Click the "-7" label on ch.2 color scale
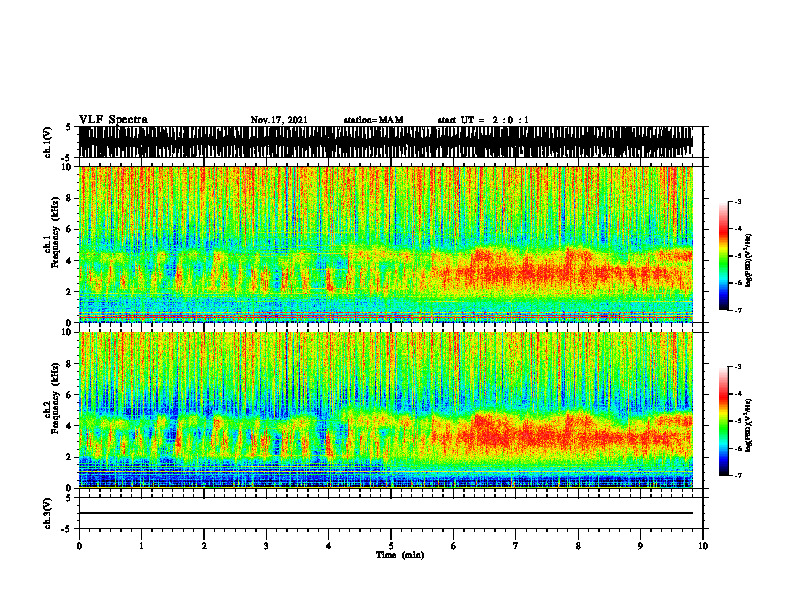792x612 pixels. pos(738,475)
